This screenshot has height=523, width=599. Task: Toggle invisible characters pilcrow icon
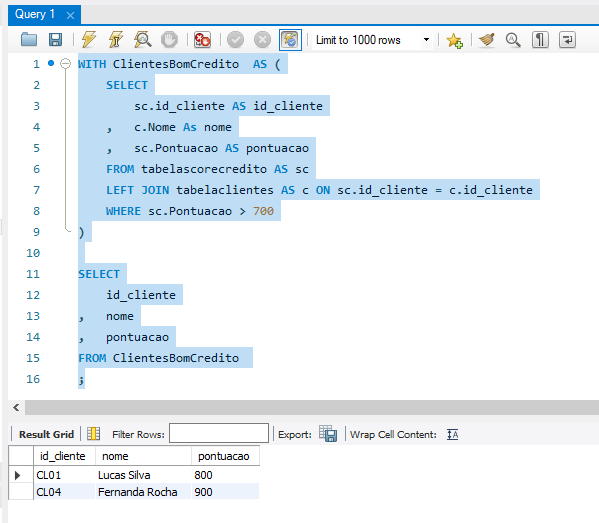(540, 40)
